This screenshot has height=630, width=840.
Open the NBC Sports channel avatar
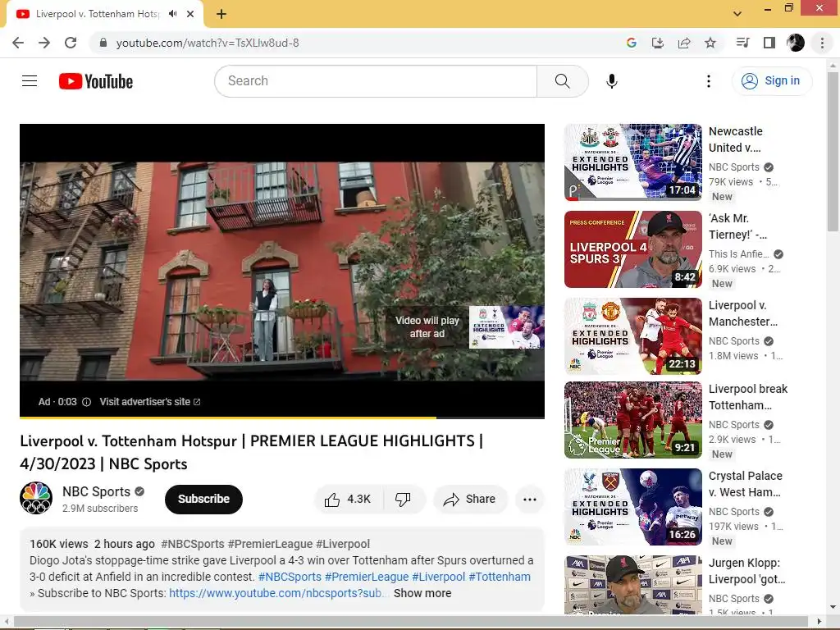click(x=36, y=498)
